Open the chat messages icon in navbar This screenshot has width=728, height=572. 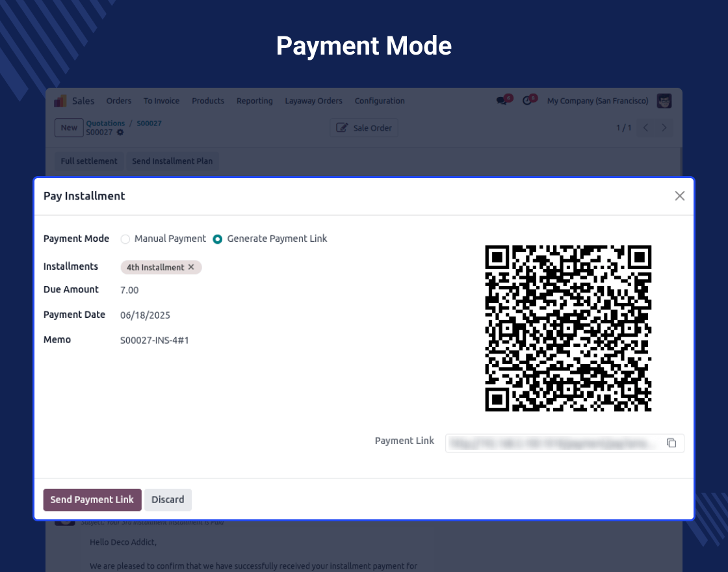click(x=501, y=101)
